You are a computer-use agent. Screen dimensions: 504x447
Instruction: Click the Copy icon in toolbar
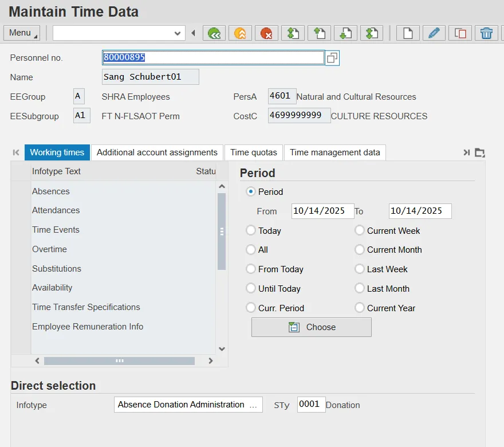[460, 33]
